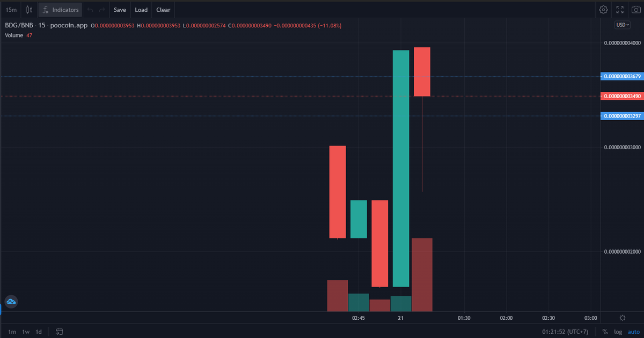Click the 0.000000004000 price axis value
The image size is (644, 338).
[622, 43]
